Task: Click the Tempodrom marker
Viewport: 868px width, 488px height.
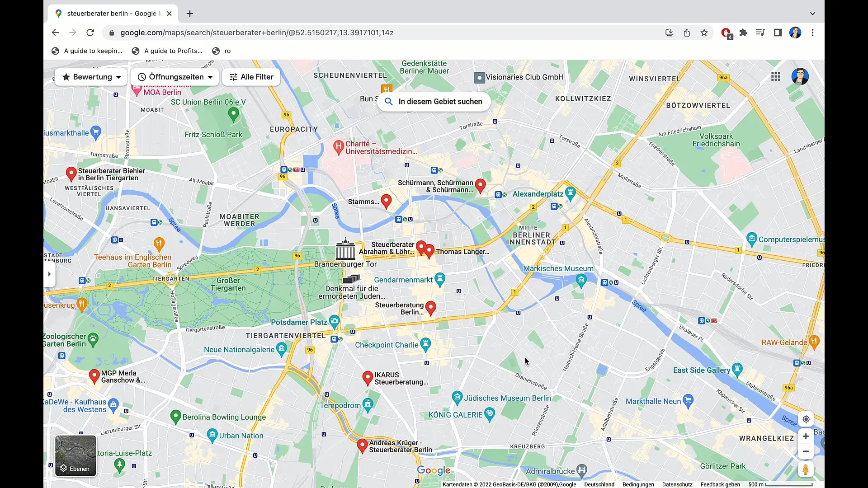Action: tap(368, 405)
